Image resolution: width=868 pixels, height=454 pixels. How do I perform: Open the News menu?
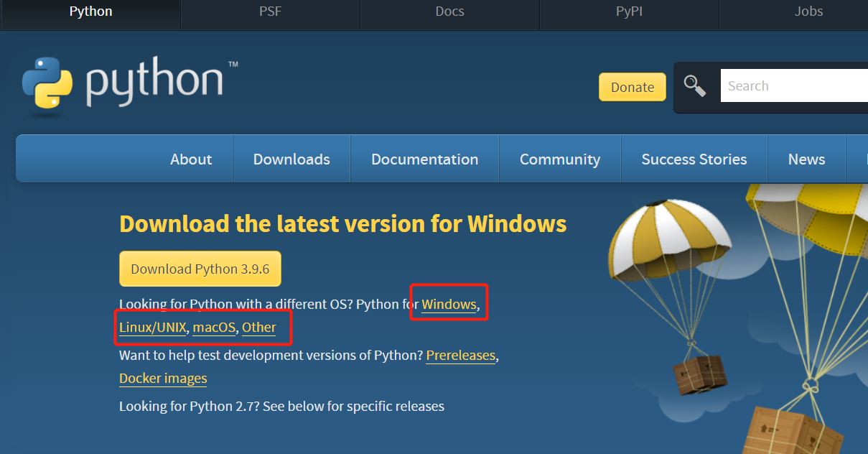[x=806, y=159]
